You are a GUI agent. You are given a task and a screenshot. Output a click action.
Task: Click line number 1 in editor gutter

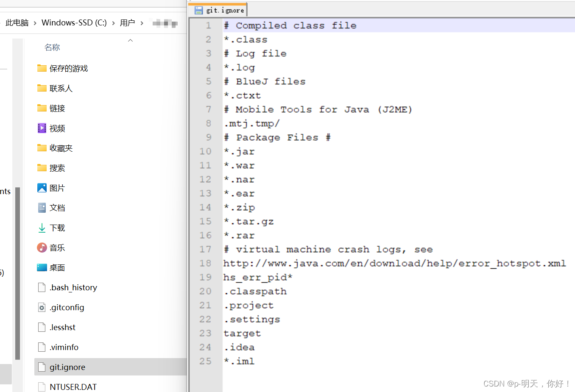pyautogui.click(x=208, y=25)
